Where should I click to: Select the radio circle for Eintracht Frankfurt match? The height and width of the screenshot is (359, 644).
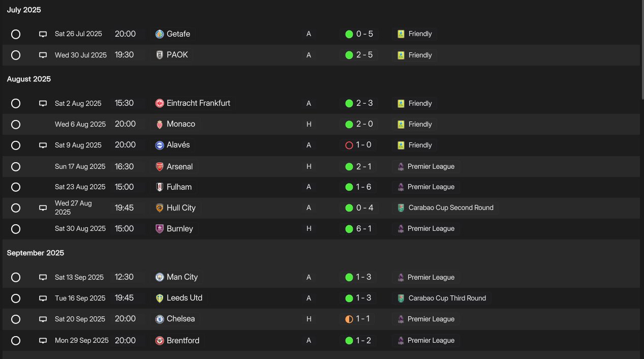(x=16, y=103)
